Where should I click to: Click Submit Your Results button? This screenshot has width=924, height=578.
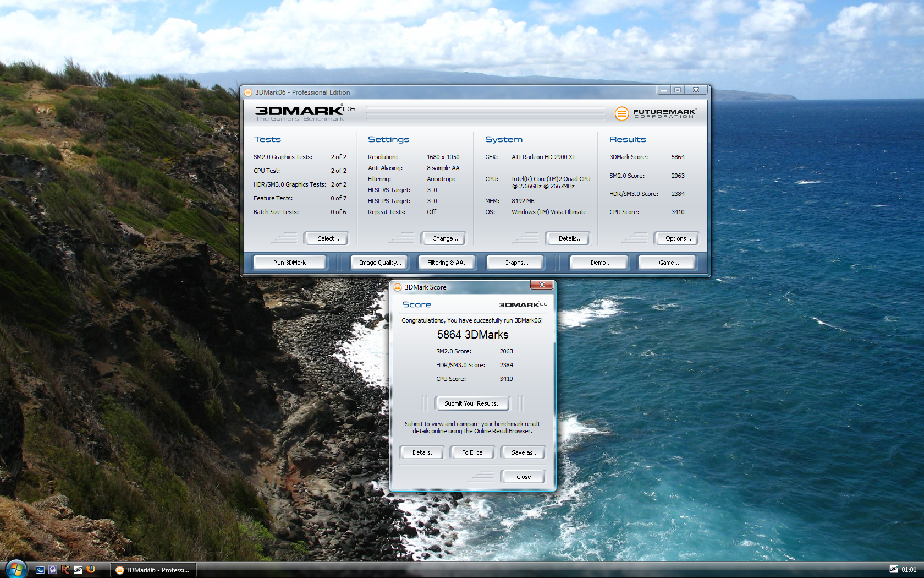472,403
